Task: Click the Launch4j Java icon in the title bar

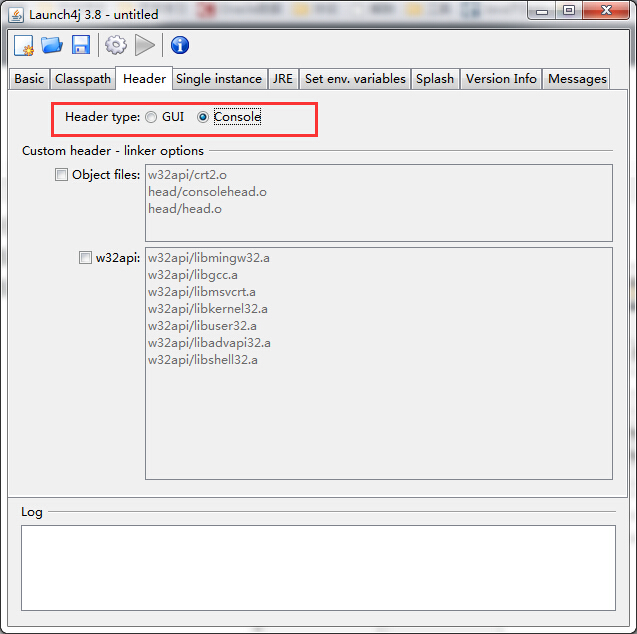Action: click(x=16, y=15)
